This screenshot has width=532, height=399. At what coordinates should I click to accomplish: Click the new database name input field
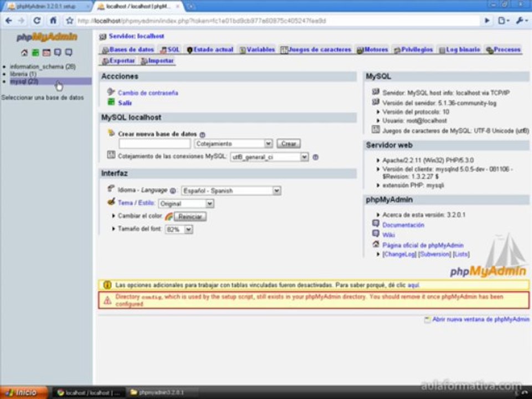(155, 144)
